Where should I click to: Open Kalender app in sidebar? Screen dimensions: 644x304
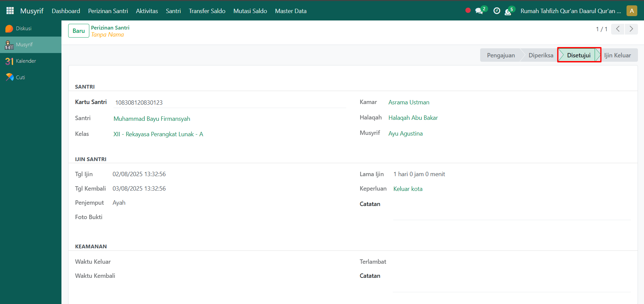tap(26, 61)
